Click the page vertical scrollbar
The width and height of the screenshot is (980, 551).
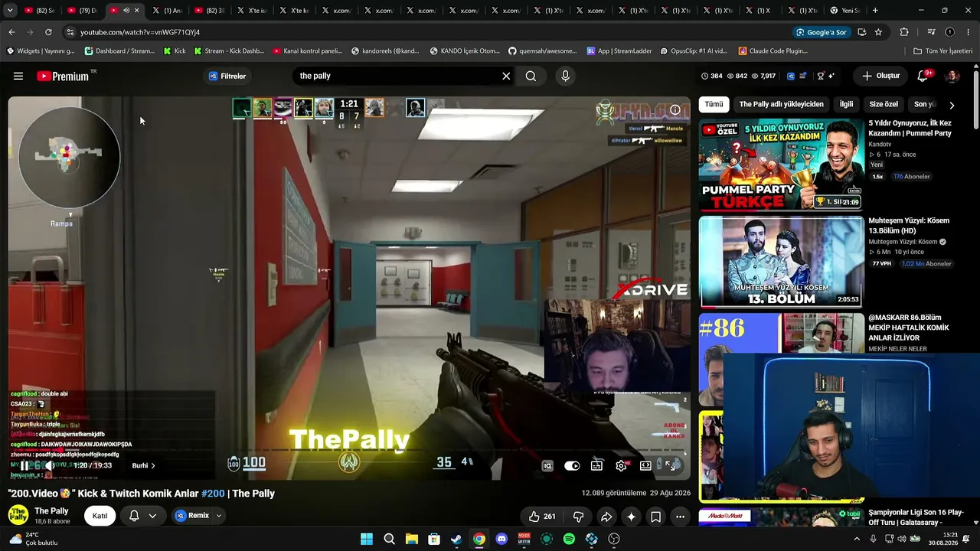click(975, 291)
